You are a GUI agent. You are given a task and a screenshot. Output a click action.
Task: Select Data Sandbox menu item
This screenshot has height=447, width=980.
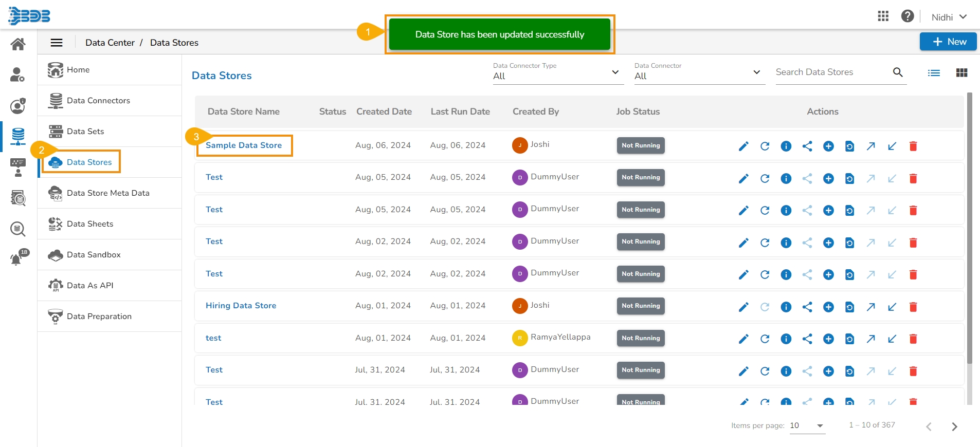click(x=94, y=255)
